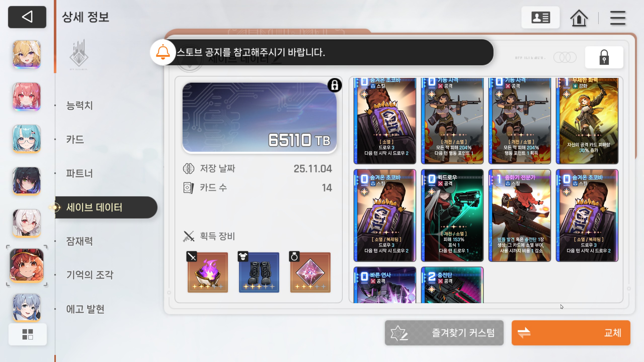Open the home screen icon

579,18
